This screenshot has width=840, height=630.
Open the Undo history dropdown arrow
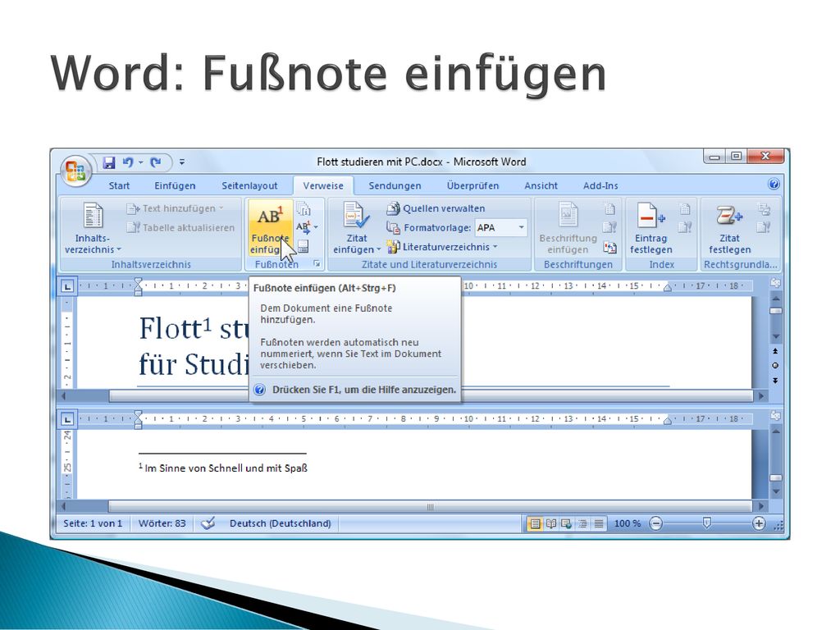(x=141, y=162)
